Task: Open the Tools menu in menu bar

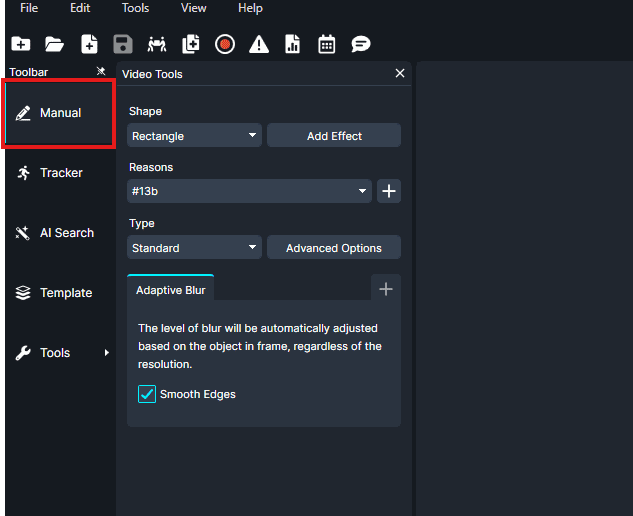Action: (x=135, y=8)
